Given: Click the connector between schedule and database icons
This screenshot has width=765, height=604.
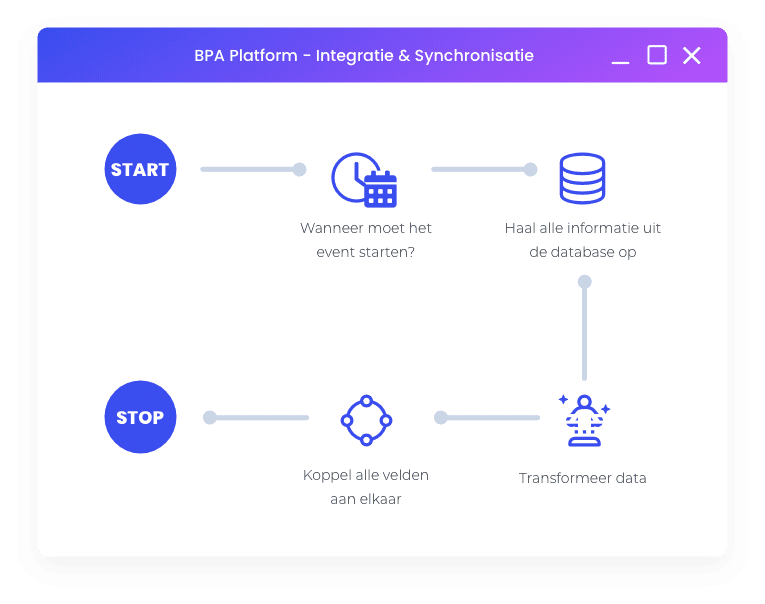Looking at the screenshot, I should coord(484,169).
